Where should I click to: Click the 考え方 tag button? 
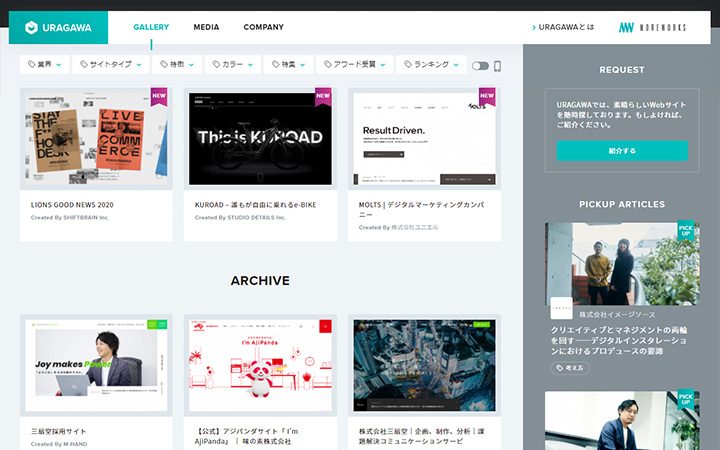(x=570, y=368)
